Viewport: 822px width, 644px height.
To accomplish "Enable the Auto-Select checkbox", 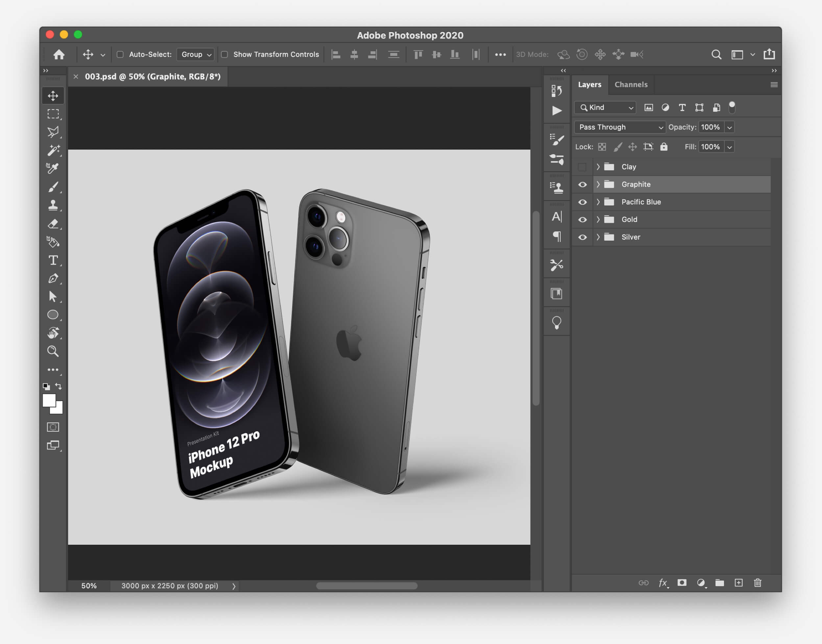I will click(x=120, y=54).
